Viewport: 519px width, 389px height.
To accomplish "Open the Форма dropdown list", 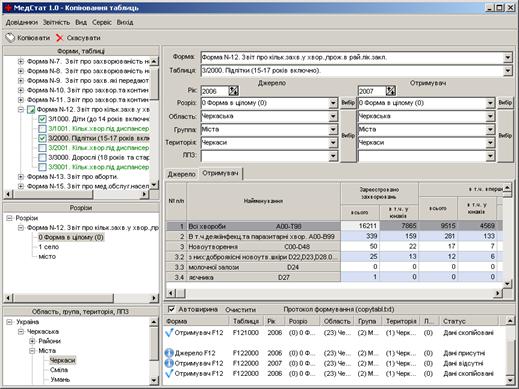I will [x=507, y=57].
